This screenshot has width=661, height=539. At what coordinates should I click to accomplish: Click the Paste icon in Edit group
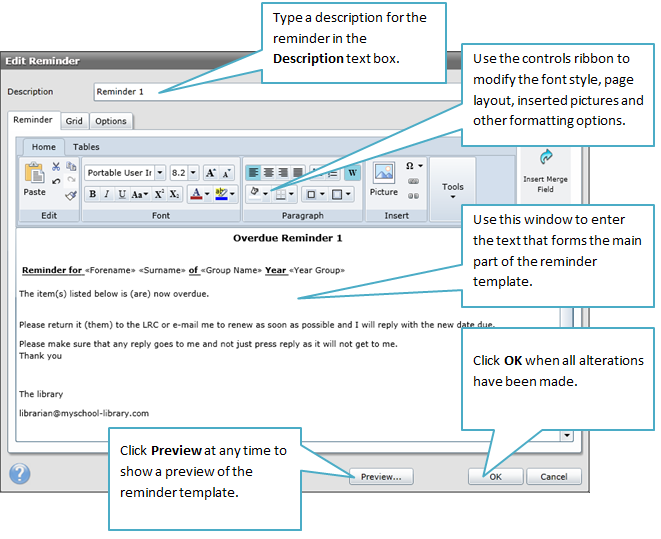click(34, 179)
